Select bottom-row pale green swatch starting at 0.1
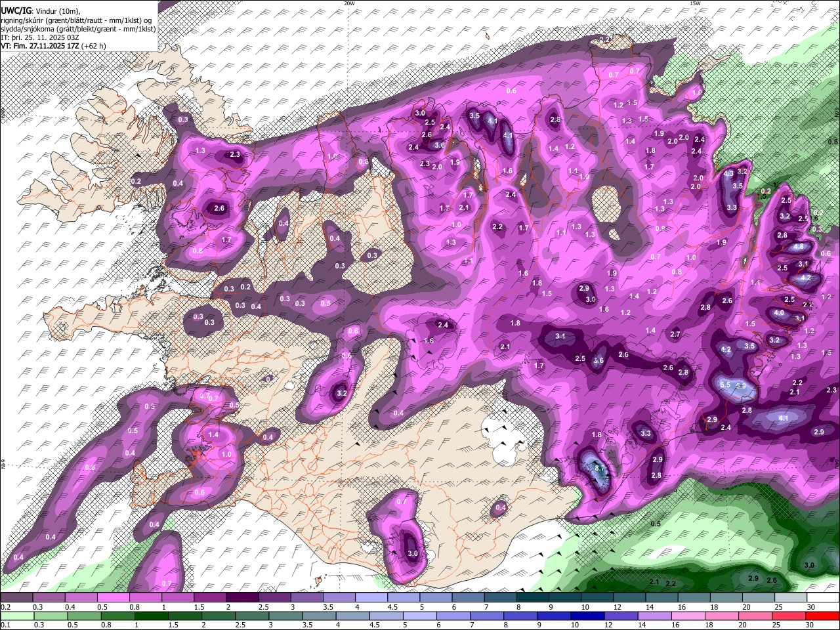Screen dimensions: 840x630 (16, 616)
